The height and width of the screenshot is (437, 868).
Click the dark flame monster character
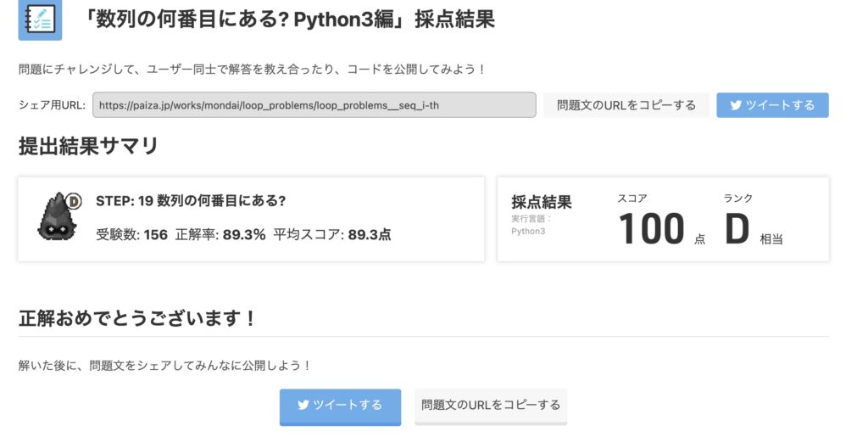pos(57,218)
